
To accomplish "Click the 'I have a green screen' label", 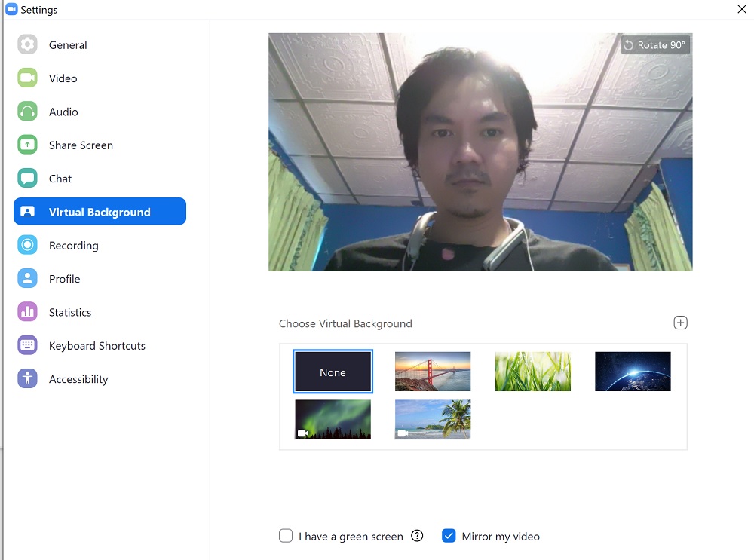I will (x=351, y=537).
